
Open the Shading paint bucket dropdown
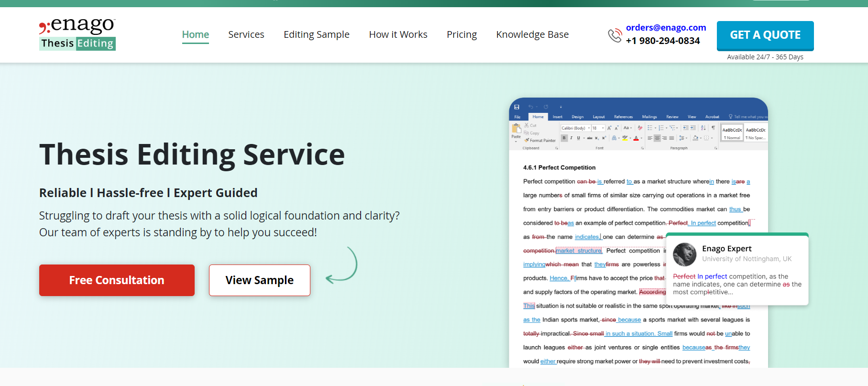point(697,138)
